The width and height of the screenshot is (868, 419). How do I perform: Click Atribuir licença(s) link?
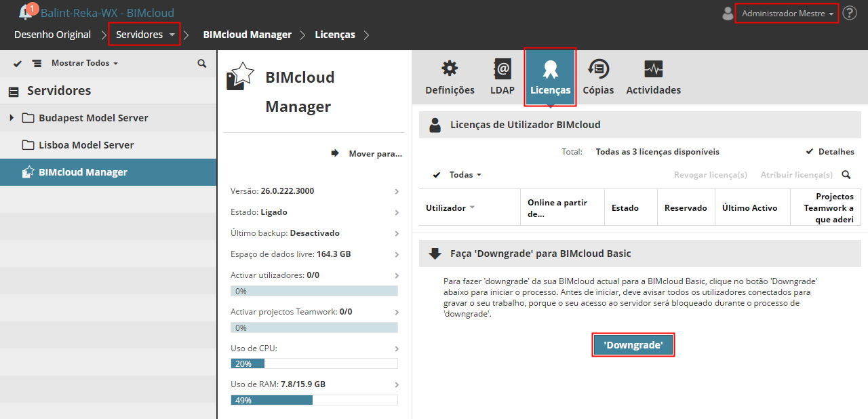coord(797,175)
